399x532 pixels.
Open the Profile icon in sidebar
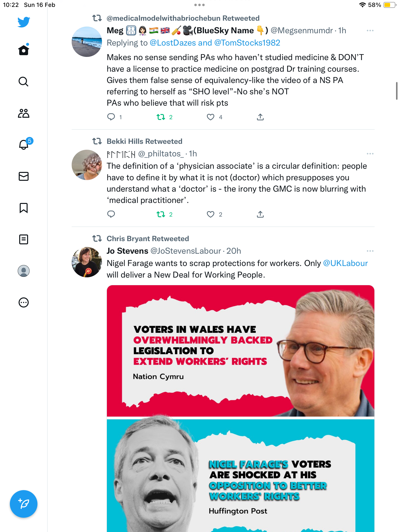click(x=24, y=271)
